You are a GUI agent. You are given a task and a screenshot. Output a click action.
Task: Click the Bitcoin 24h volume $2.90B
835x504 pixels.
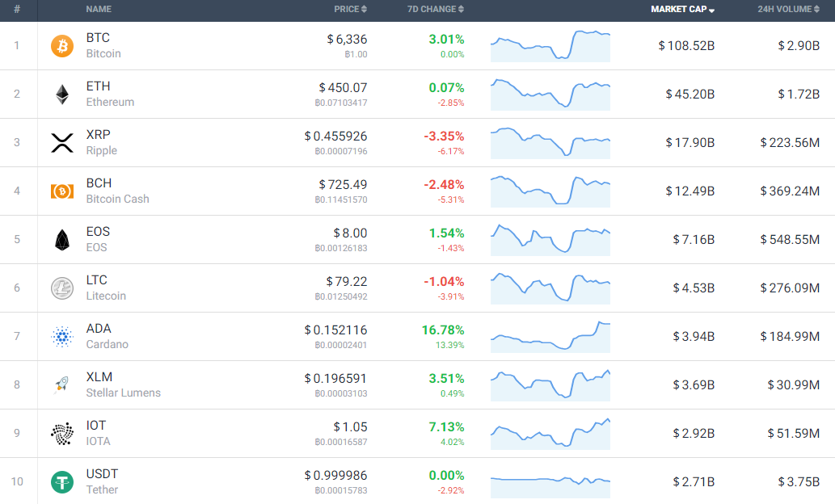tap(799, 46)
